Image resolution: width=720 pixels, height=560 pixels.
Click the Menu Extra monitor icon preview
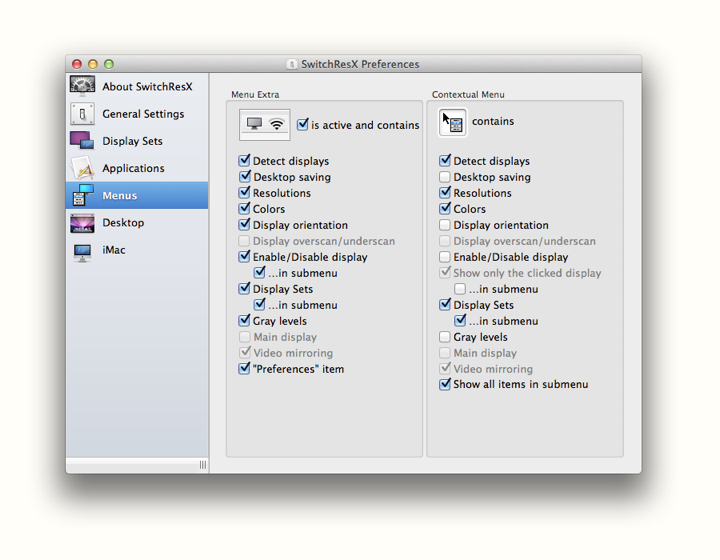264,124
